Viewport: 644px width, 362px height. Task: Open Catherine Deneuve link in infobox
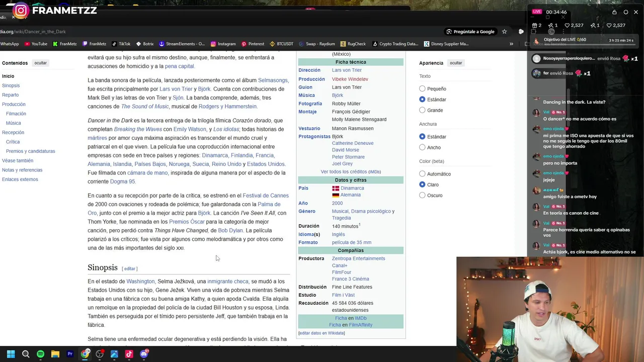tap(353, 143)
